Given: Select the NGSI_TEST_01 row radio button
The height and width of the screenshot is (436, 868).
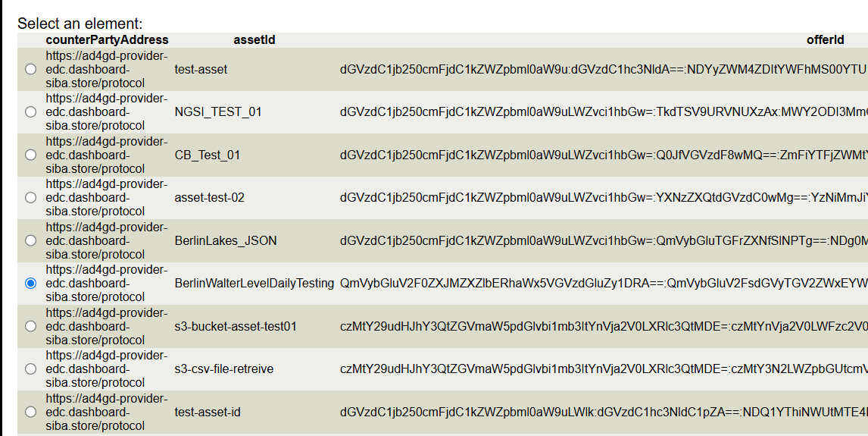Looking at the screenshot, I should click(x=30, y=112).
